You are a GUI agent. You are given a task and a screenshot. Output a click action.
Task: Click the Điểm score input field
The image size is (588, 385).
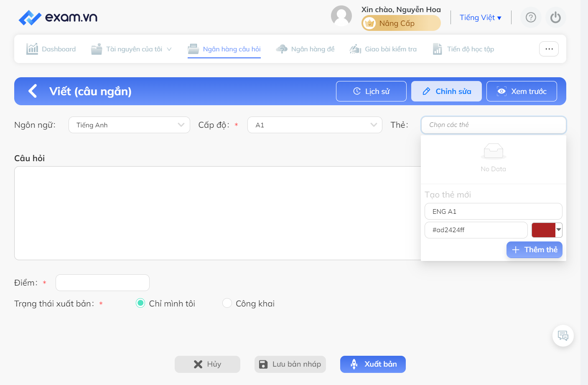click(102, 283)
